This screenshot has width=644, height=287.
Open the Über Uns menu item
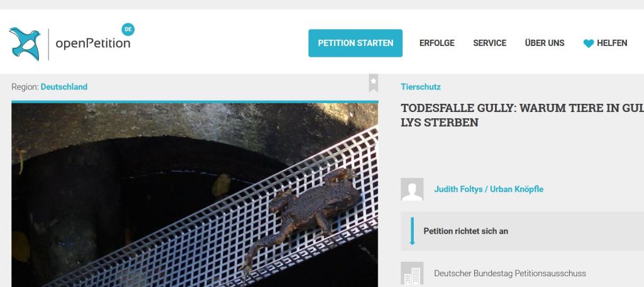click(545, 43)
